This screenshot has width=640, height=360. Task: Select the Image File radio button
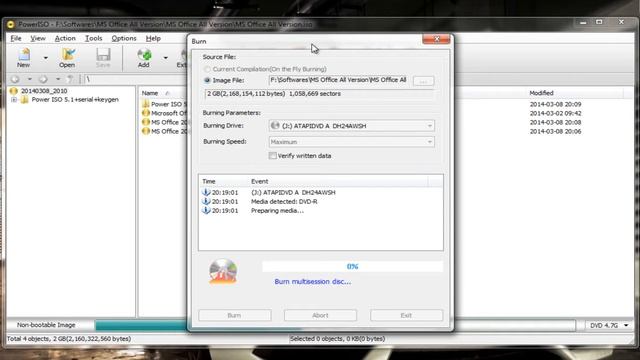click(x=207, y=80)
